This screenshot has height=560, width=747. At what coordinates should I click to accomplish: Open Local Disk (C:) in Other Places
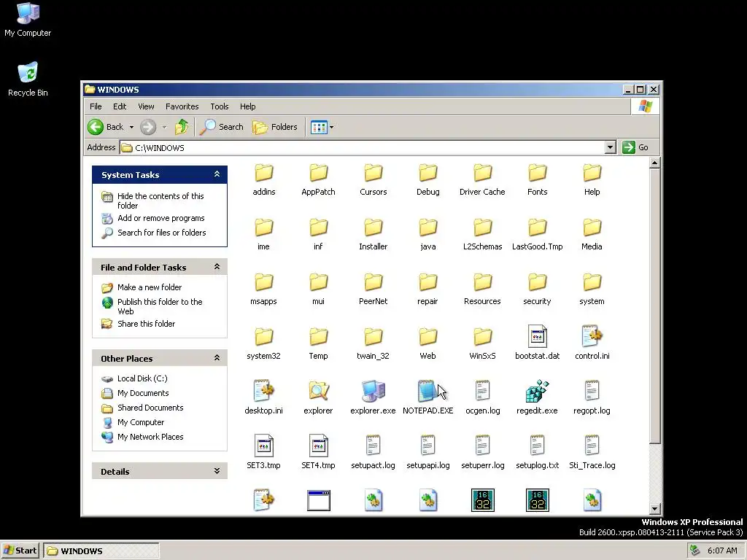click(x=142, y=378)
